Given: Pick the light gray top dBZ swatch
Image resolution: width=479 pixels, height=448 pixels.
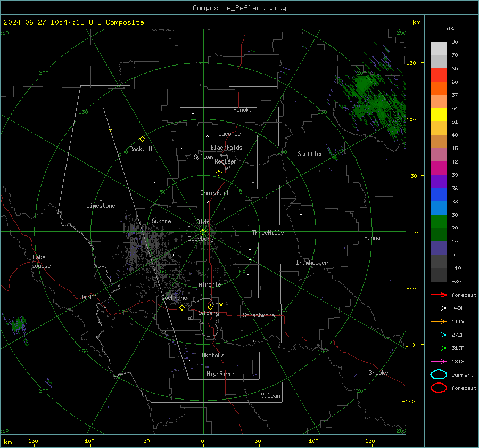Looking at the screenshot, I should point(439,48).
